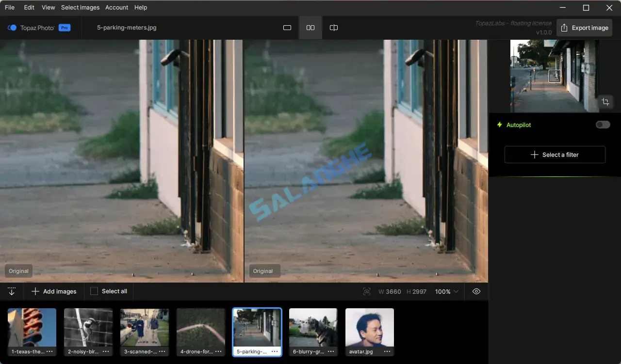
Task: Toggle the original preview eye icon
Action: click(476, 291)
